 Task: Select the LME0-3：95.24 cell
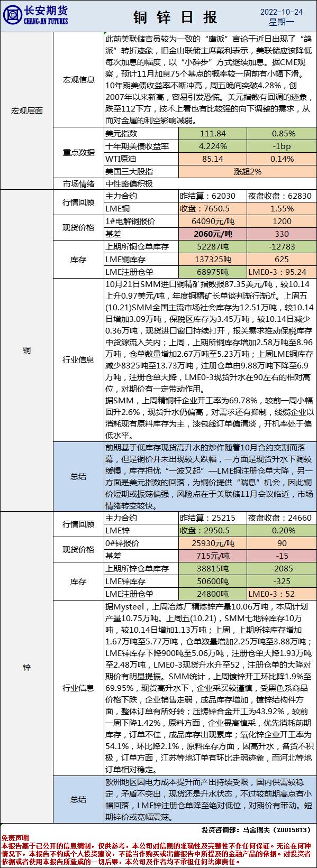pos(282,272)
